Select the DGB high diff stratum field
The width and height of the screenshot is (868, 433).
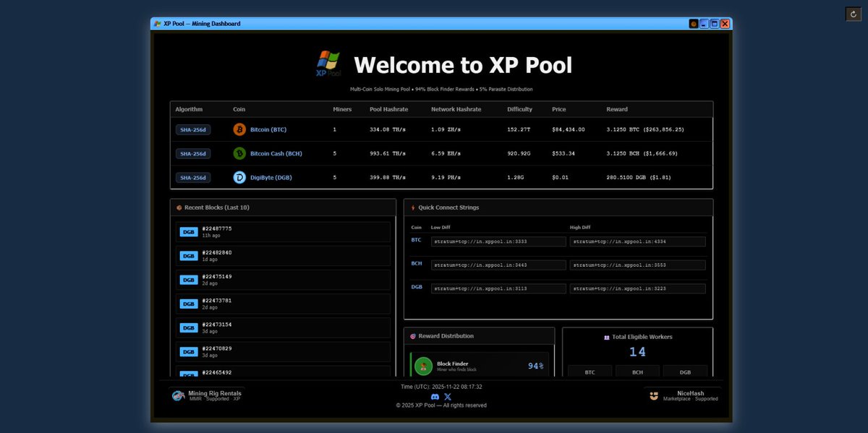[637, 288]
